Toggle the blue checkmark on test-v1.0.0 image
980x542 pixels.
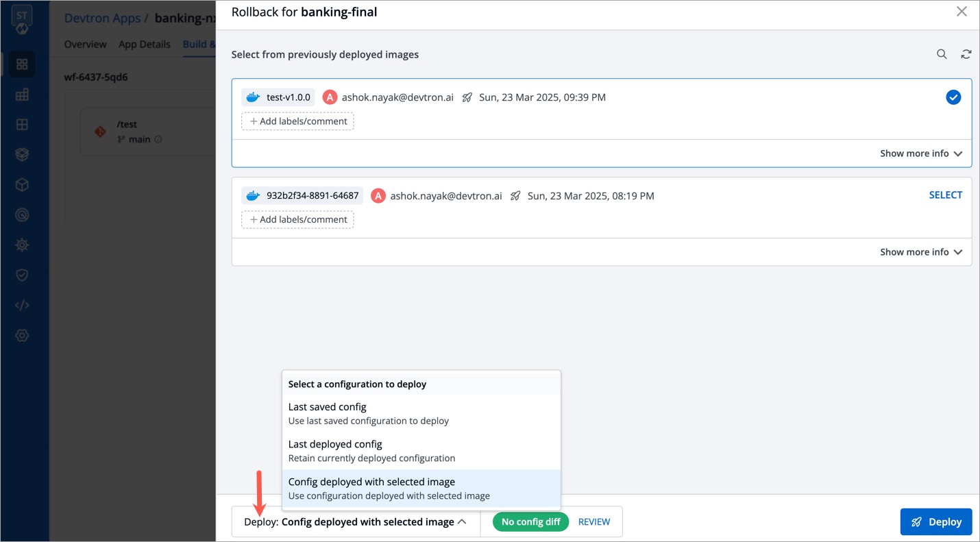[953, 97]
